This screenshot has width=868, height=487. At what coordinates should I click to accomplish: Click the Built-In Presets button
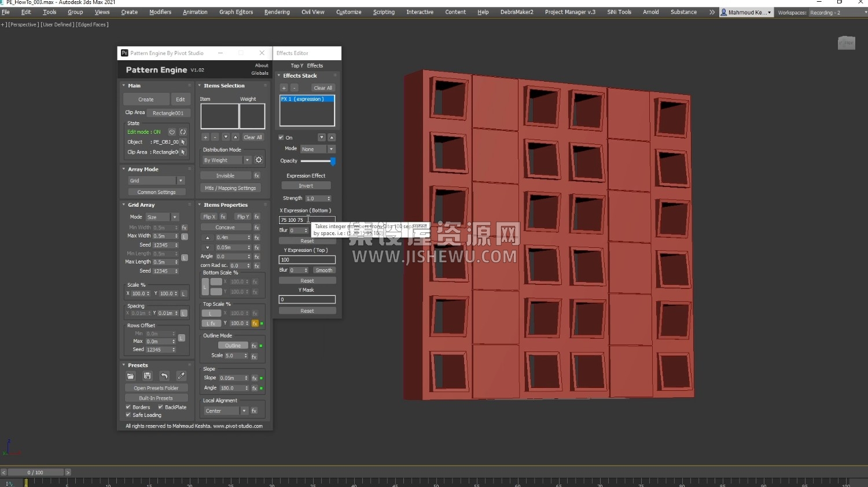pyautogui.click(x=156, y=398)
